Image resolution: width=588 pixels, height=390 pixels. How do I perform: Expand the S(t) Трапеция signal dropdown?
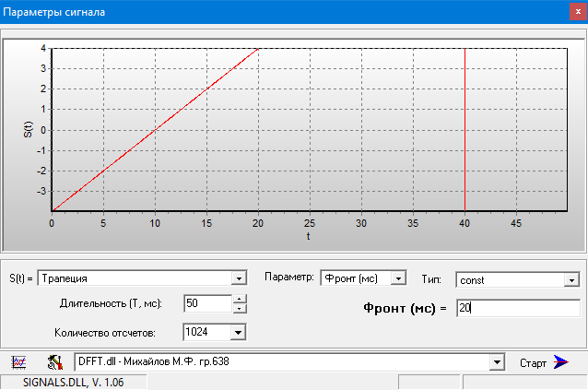pos(239,278)
